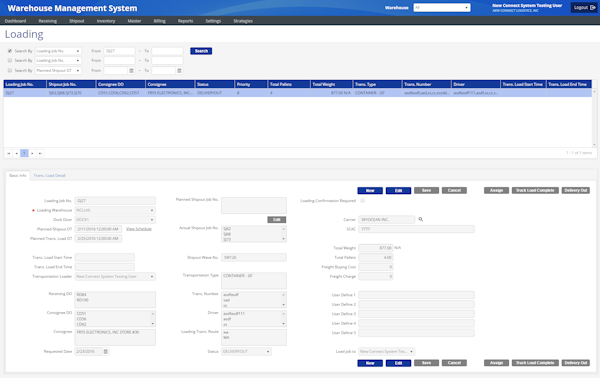
Task: Sort by Loading Job No. column header
Action: [x=25, y=84]
